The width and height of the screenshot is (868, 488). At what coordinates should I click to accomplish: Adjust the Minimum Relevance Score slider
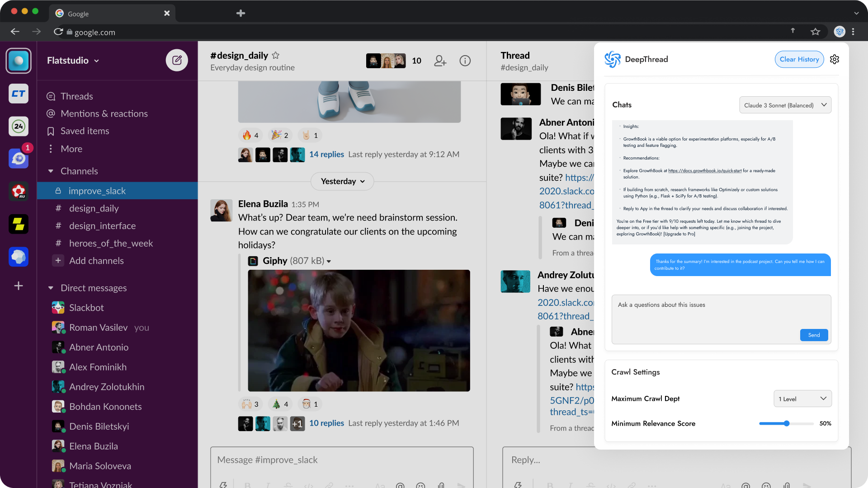tap(787, 423)
